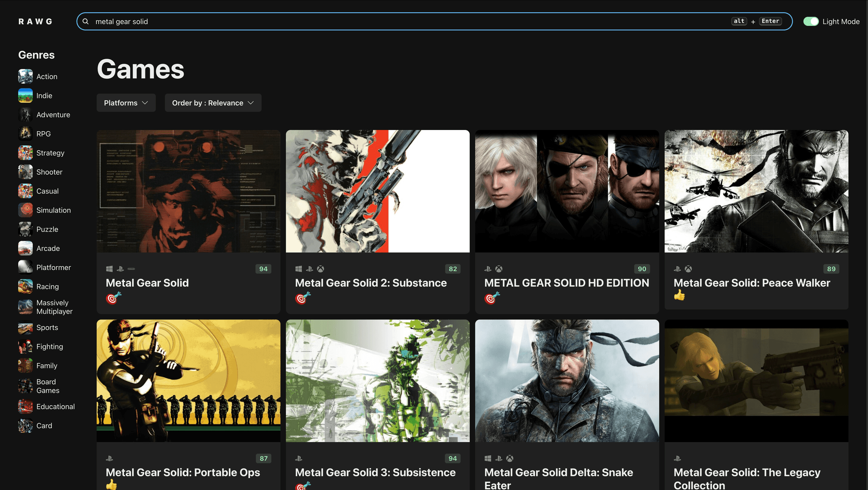Click the Indie genre icon
The image size is (868, 490).
25,96
